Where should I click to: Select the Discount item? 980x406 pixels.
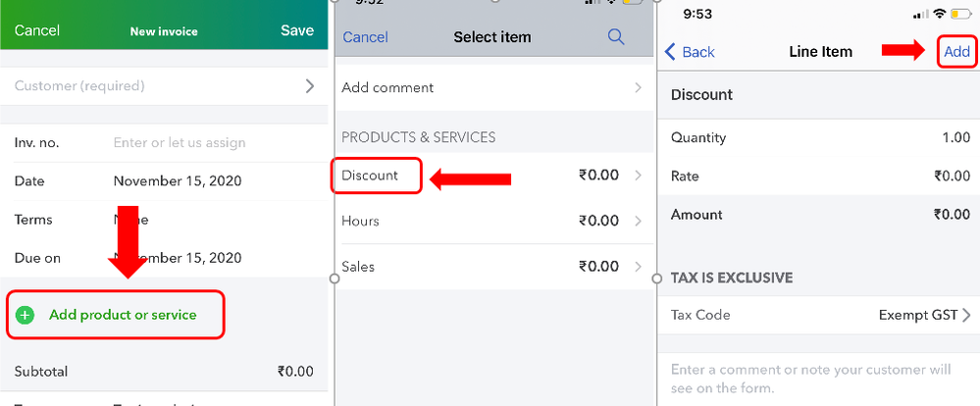tap(370, 176)
